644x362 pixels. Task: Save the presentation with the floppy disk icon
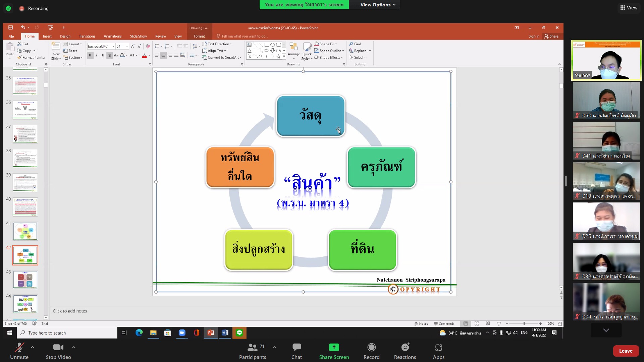[10, 27]
